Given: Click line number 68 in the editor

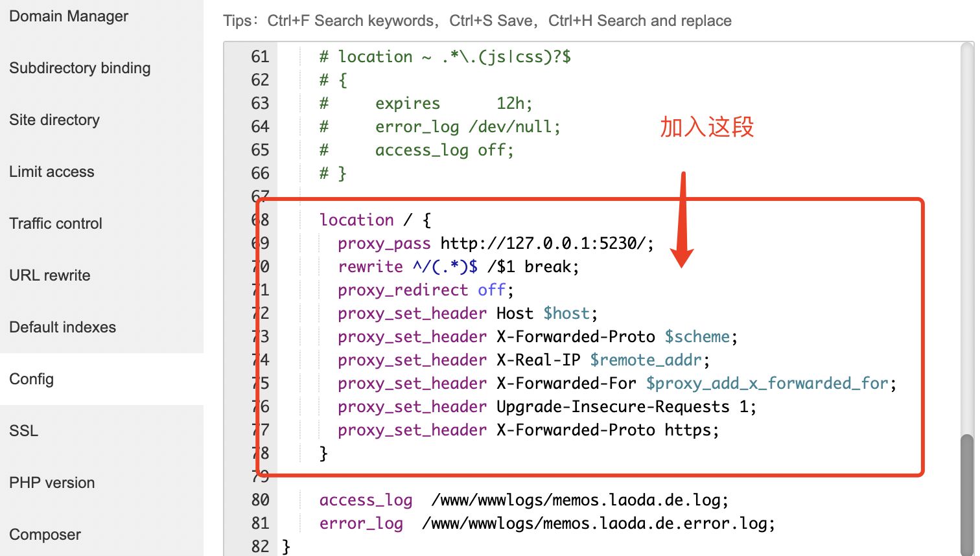Looking at the screenshot, I should tap(260, 220).
